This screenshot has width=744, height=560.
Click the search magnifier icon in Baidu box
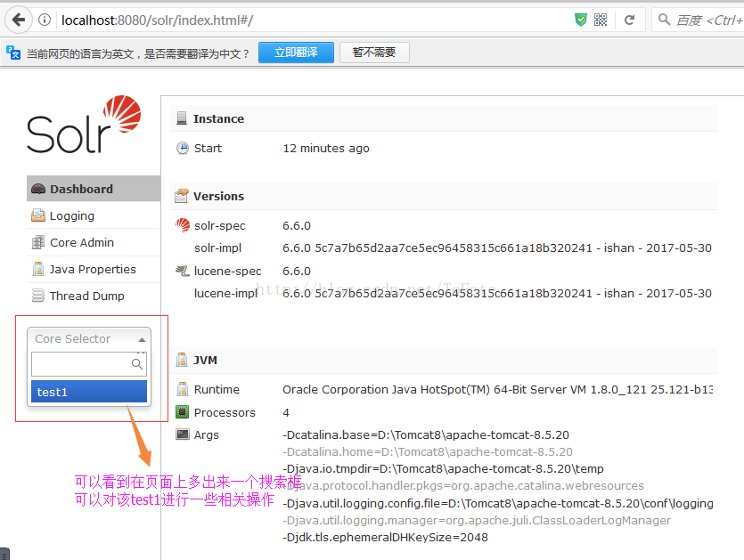[665, 20]
